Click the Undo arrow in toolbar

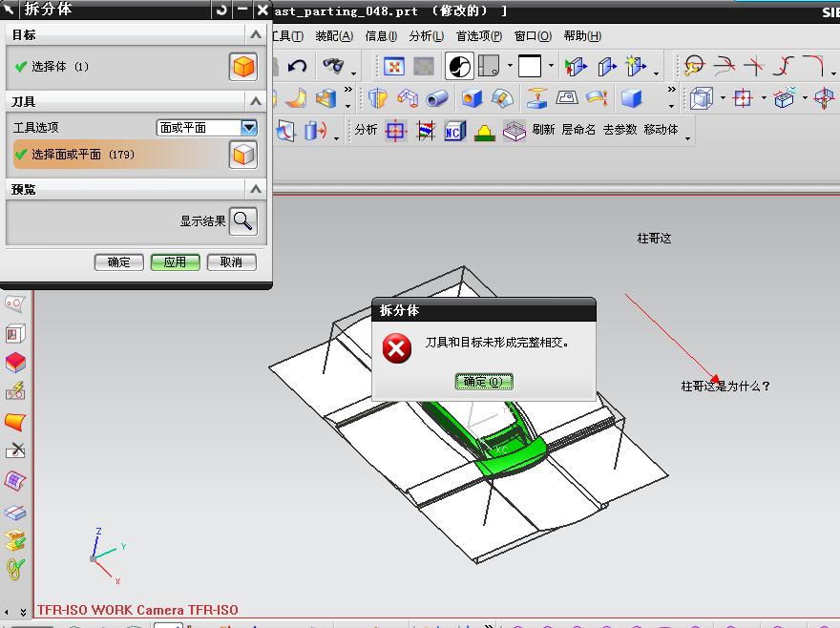coord(297,67)
